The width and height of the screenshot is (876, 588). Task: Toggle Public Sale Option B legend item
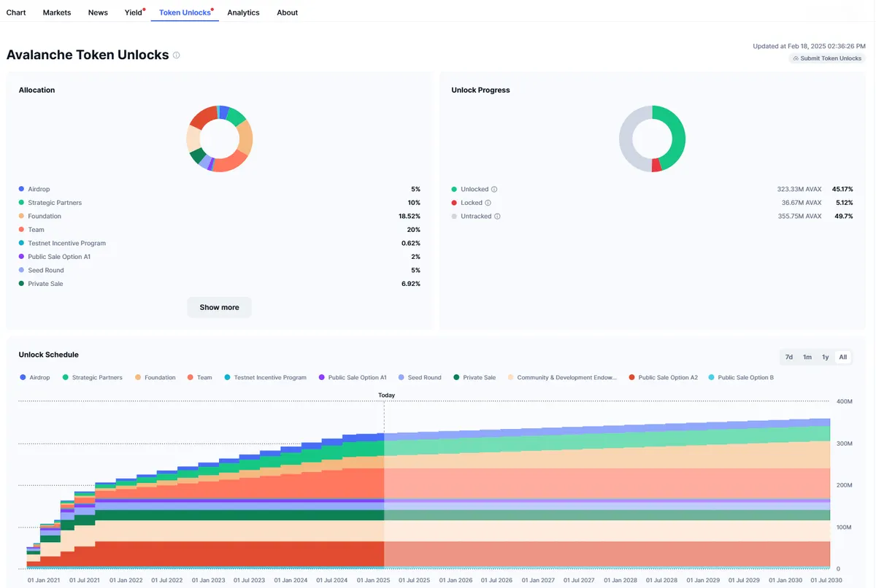pos(741,378)
